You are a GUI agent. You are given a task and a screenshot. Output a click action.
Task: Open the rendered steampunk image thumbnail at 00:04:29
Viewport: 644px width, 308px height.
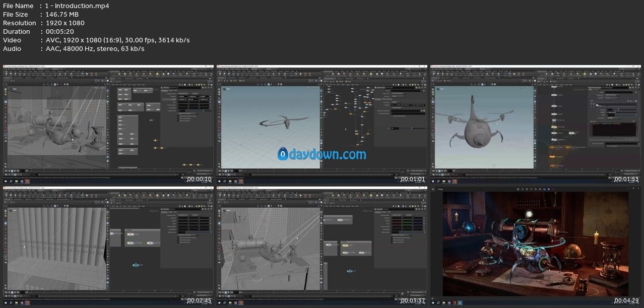pyautogui.click(x=535, y=243)
